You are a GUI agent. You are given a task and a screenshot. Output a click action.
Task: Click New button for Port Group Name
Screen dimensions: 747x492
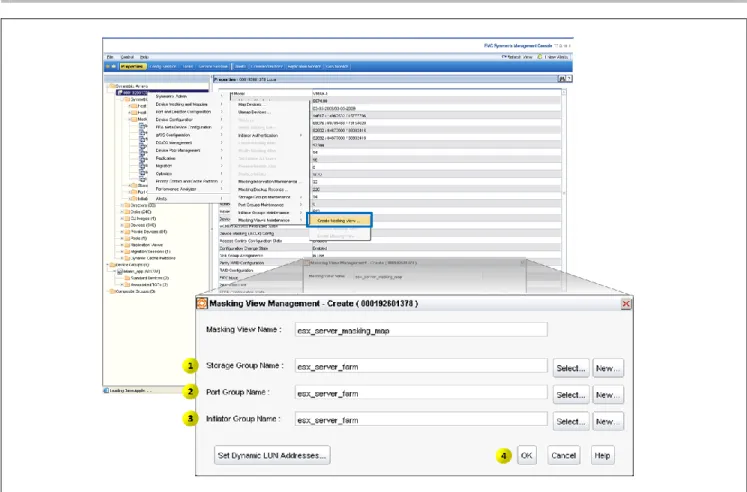click(x=608, y=395)
